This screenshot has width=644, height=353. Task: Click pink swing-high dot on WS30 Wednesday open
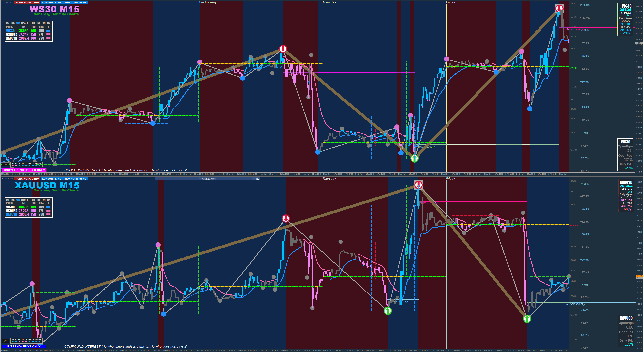tap(200, 62)
